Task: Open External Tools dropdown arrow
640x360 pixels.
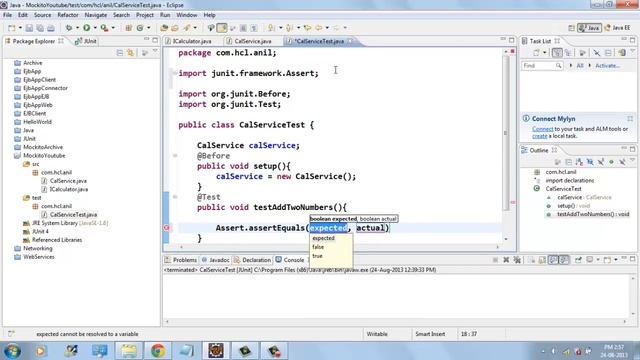Action: tap(113, 28)
